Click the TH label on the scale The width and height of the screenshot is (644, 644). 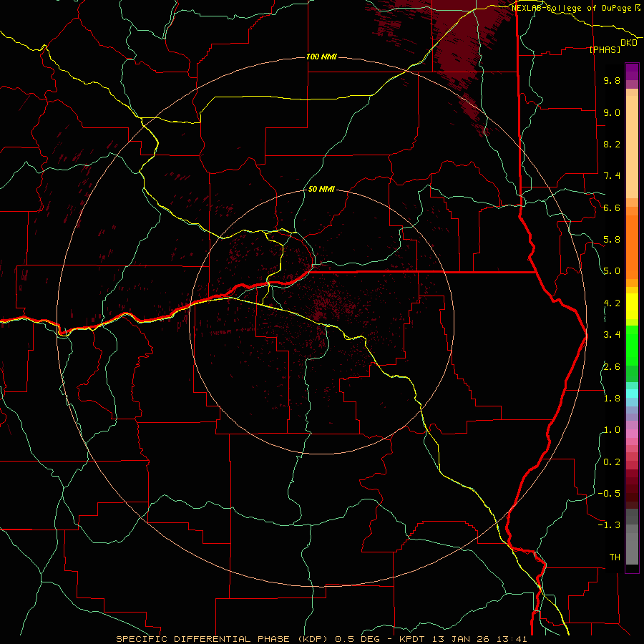615,557
